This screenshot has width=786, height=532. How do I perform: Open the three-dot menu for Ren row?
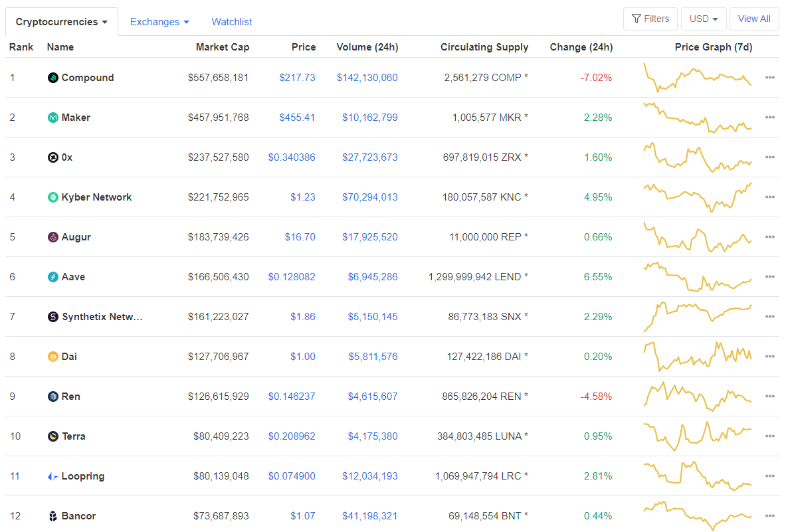770,397
